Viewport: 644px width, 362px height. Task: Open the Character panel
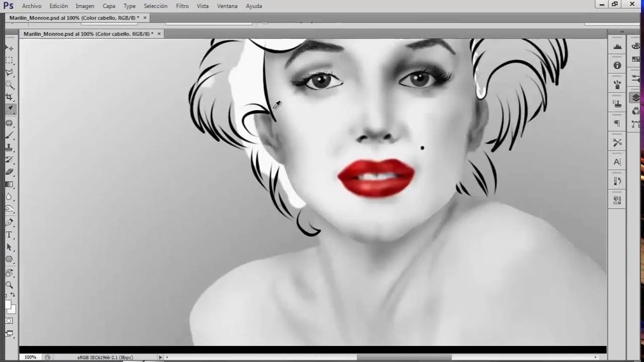coord(617,162)
